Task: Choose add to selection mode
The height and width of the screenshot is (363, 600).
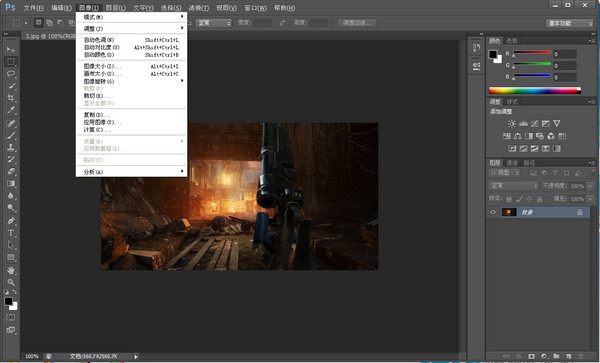Action: point(49,23)
